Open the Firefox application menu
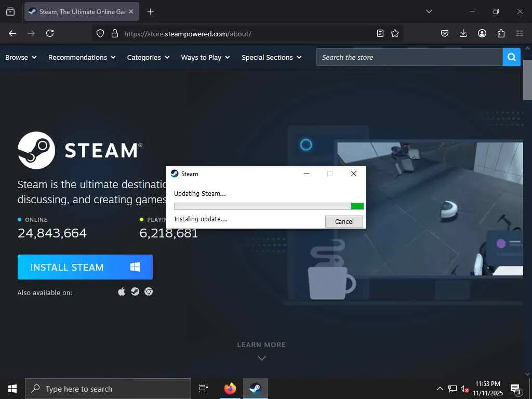The height and width of the screenshot is (399, 532). click(x=520, y=33)
